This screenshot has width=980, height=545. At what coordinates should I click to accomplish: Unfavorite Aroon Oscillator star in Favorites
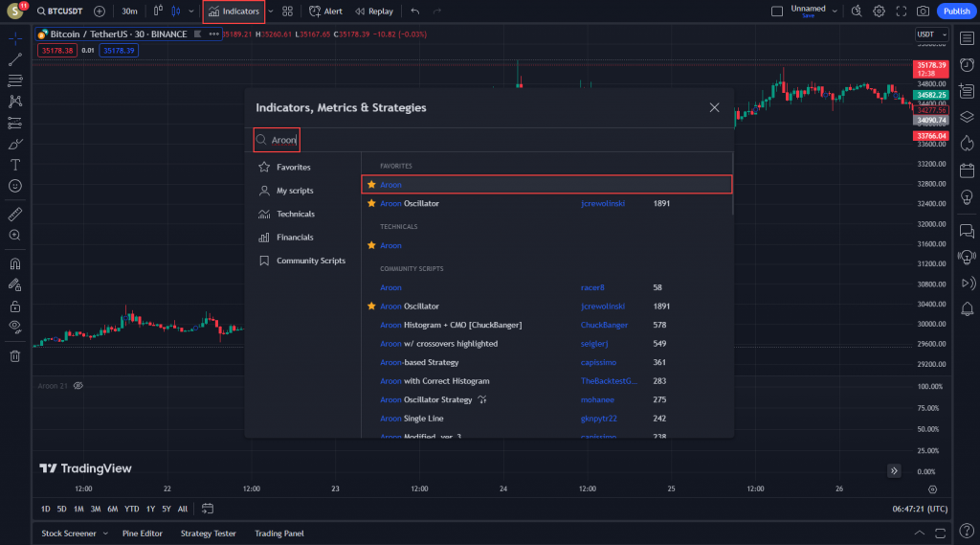click(x=371, y=204)
